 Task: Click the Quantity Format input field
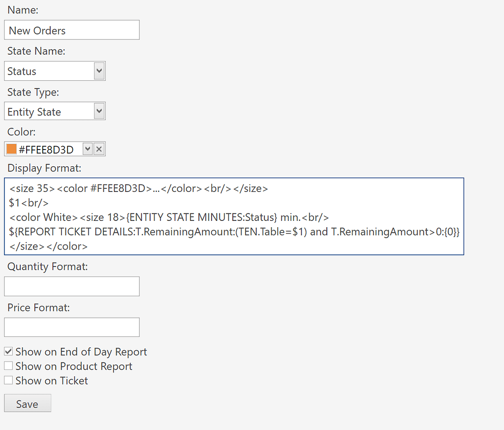(71, 286)
